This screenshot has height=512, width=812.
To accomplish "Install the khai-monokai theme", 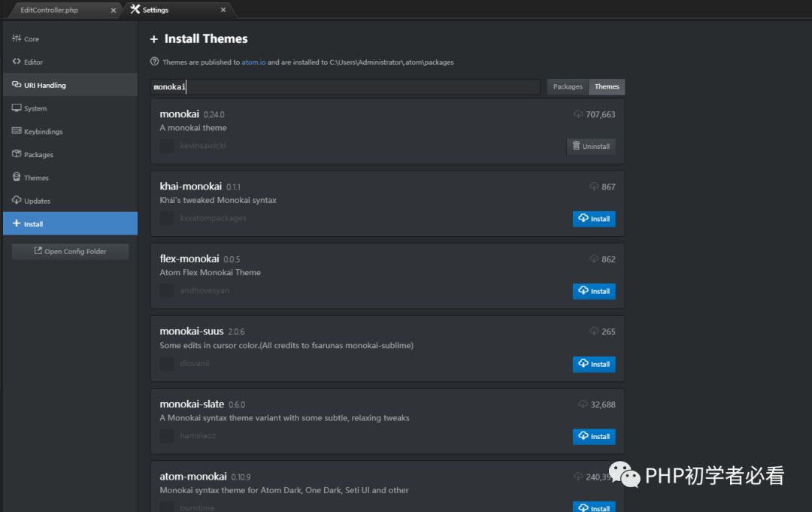I will [594, 219].
